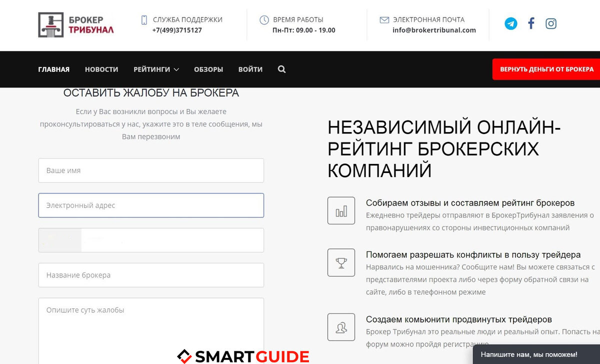Click the Пн-Пт: 09.00 - 19.00 working hours text
Viewport: 600px width, 364px height.
click(x=304, y=30)
